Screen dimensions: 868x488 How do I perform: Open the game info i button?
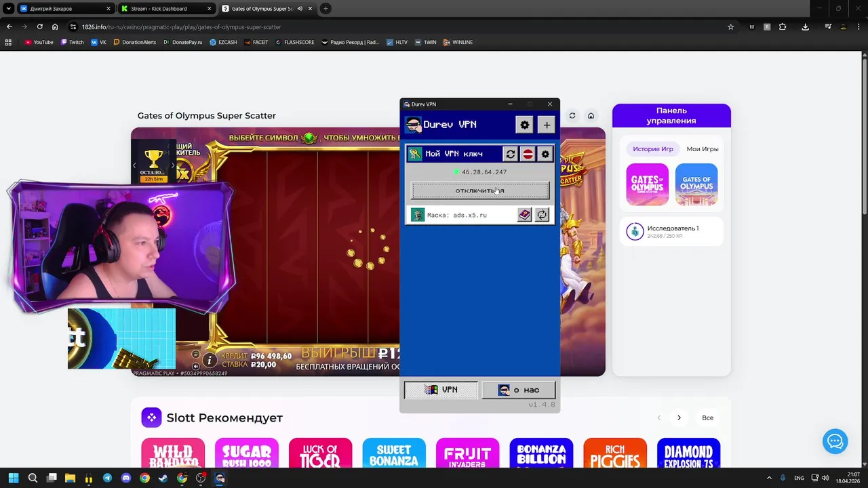[x=210, y=361]
